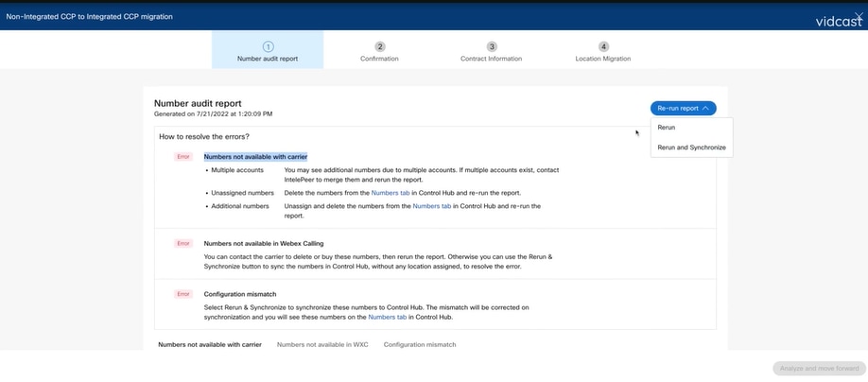Open the Number audit report step label
Image resolution: width=868 pixels, height=382 pixels.
click(x=268, y=59)
